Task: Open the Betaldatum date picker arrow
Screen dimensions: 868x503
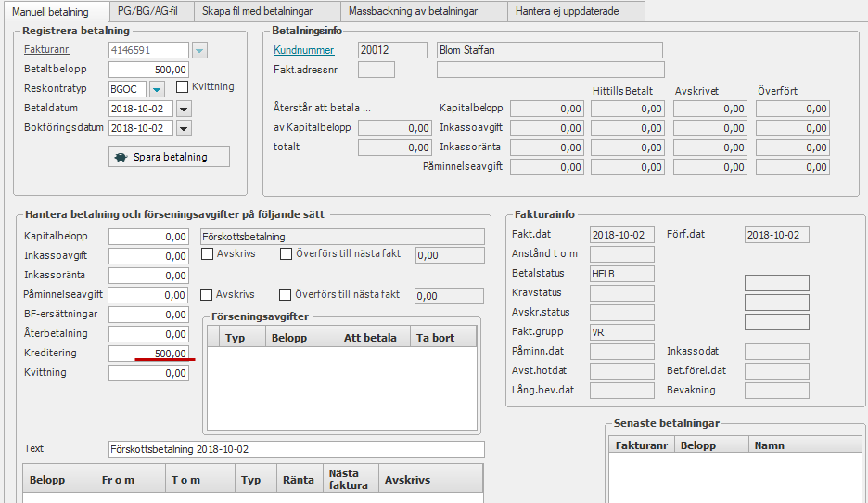Action: [183, 109]
